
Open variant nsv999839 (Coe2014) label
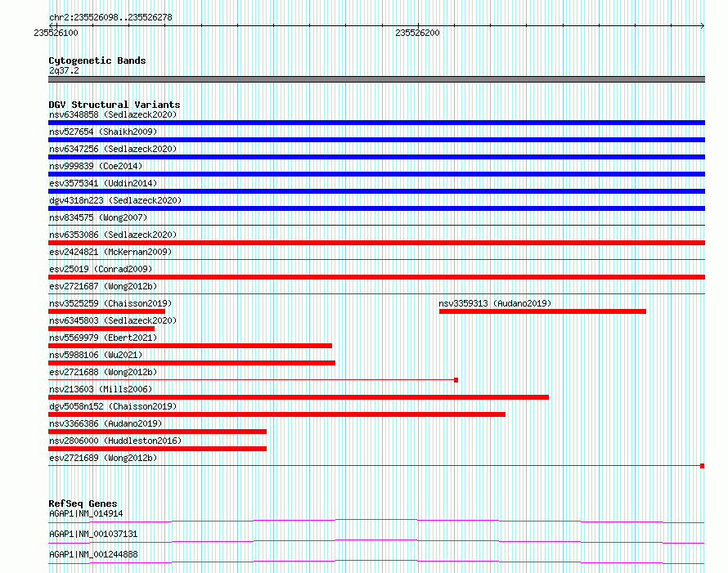tap(96, 166)
